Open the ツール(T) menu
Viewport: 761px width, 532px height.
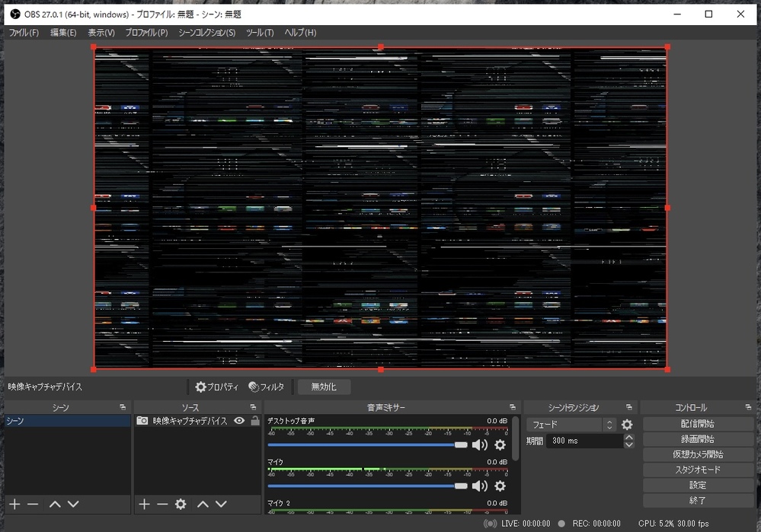260,33
